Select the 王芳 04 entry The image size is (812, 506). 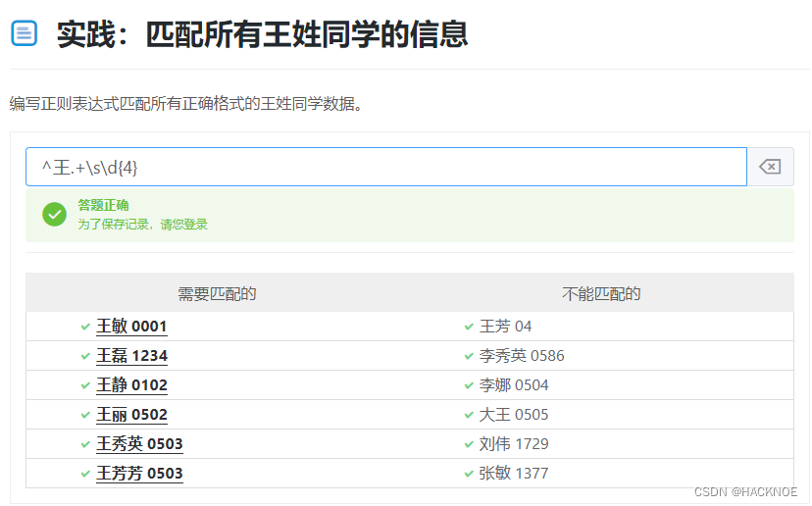pyautogui.click(x=505, y=327)
